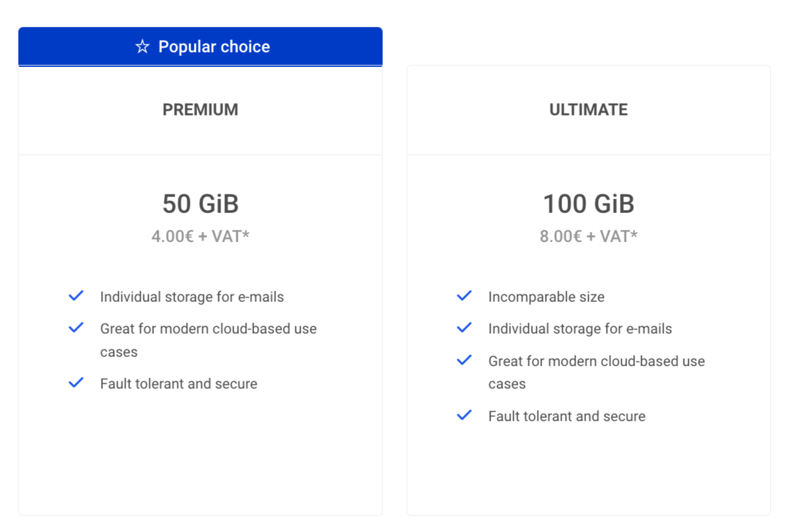Image resolution: width=795 pixels, height=532 pixels.
Task: Click the star icon in the Popular choice banner
Action: pyautogui.click(x=143, y=46)
